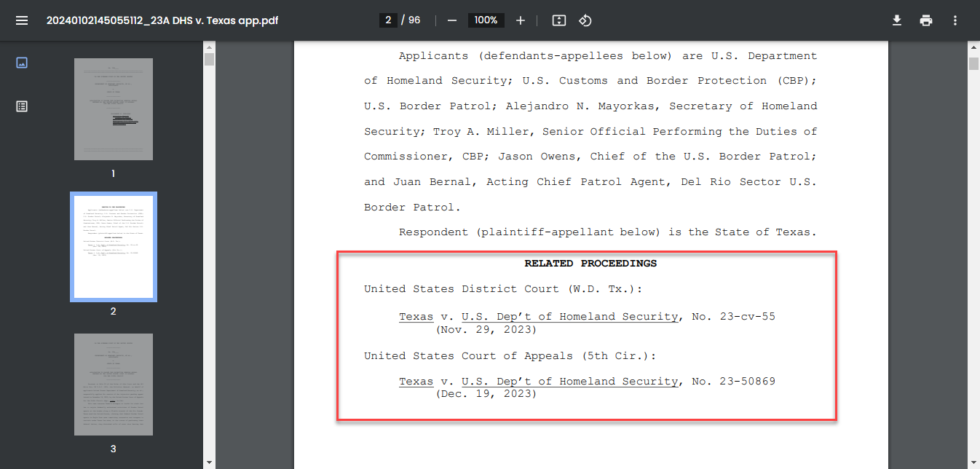Click the thumbnail panel scrollbar down arrow

tap(209, 462)
